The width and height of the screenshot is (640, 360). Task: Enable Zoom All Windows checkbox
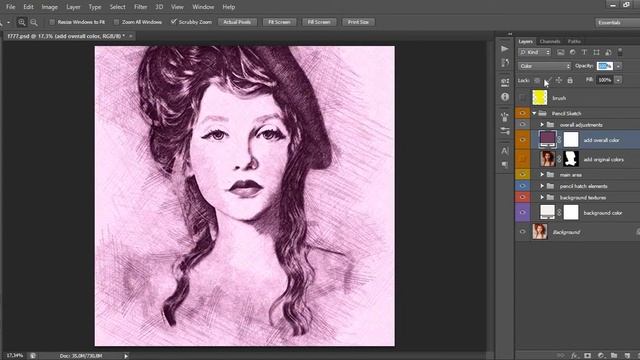(116, 22)
